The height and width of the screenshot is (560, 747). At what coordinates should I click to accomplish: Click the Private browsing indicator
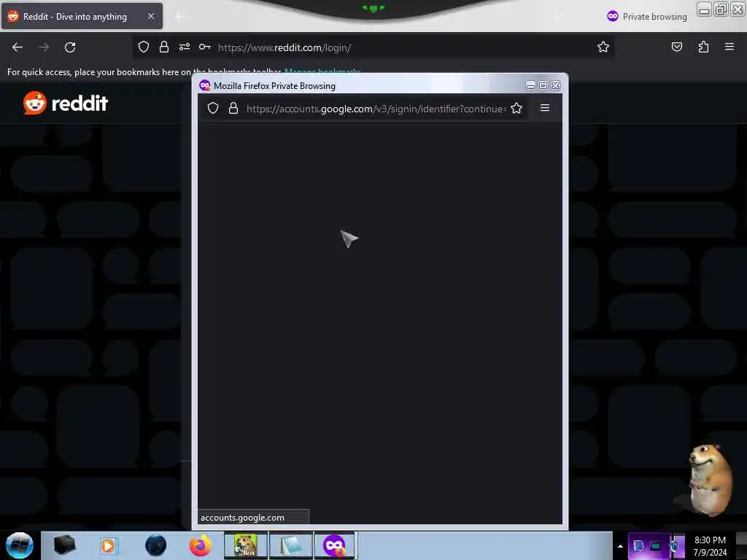tap(647, 17)
